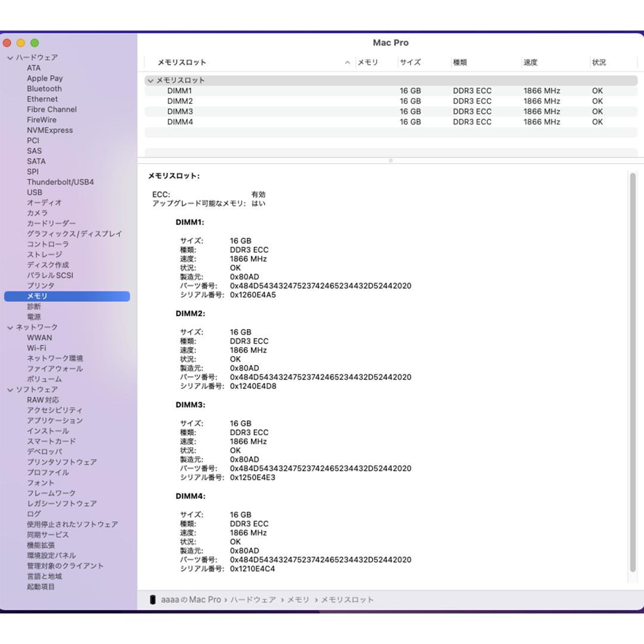Open WWAN network section

click(x=39, y=338)
